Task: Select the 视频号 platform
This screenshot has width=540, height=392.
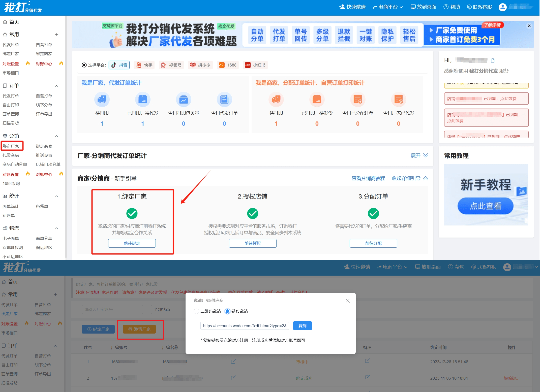Action: (x=171, y=65)
